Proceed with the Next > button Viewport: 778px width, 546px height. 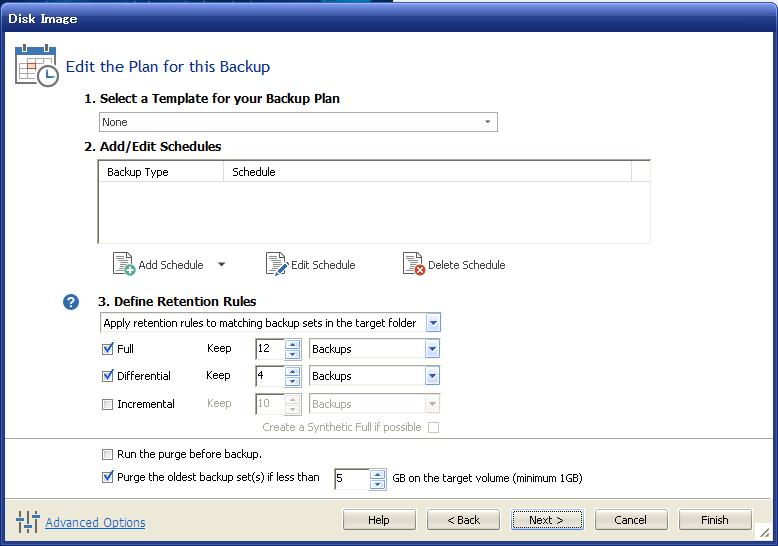coord(547,520)
